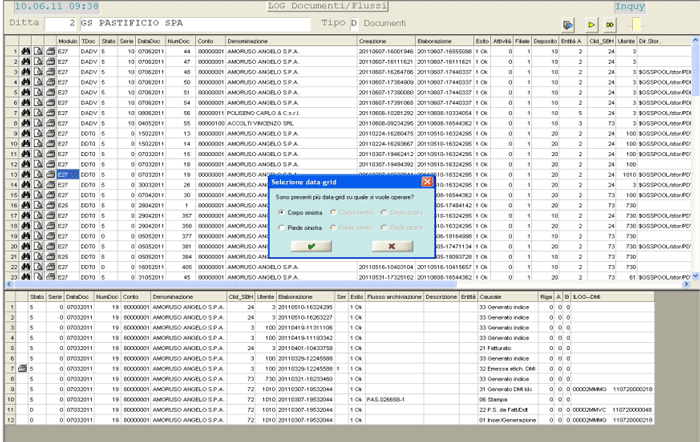700x442 pixels.
Task: Click the exit door icon in toolbar
Action: pyautogui.click(x=568, y=23)
